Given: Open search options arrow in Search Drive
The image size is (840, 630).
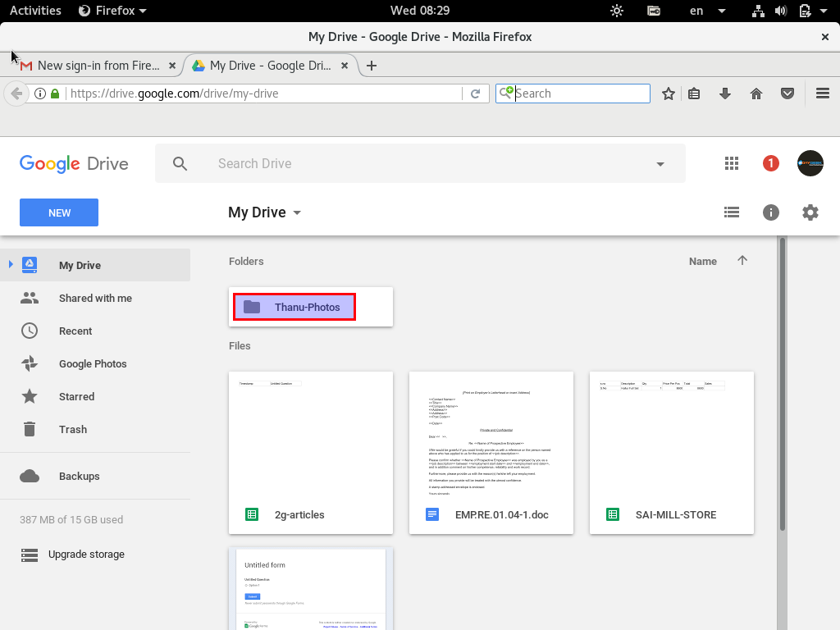Looking at the screenshot, I should [660, 164].
